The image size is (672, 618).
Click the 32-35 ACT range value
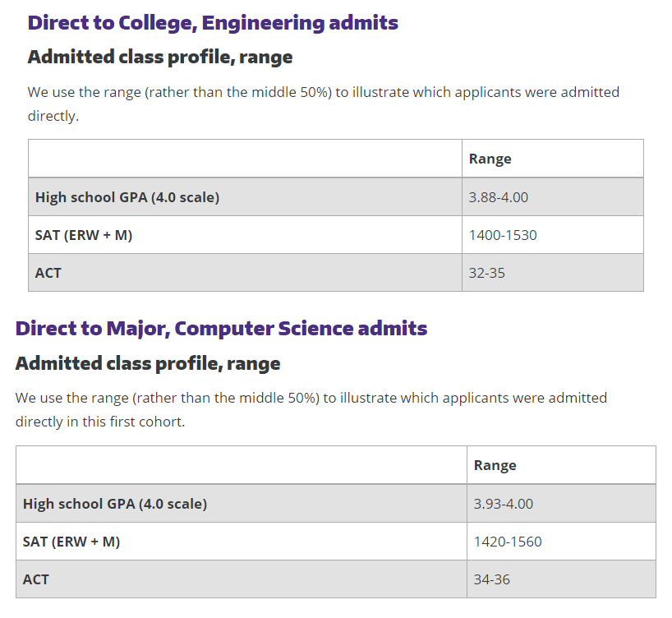coord(487,273)
